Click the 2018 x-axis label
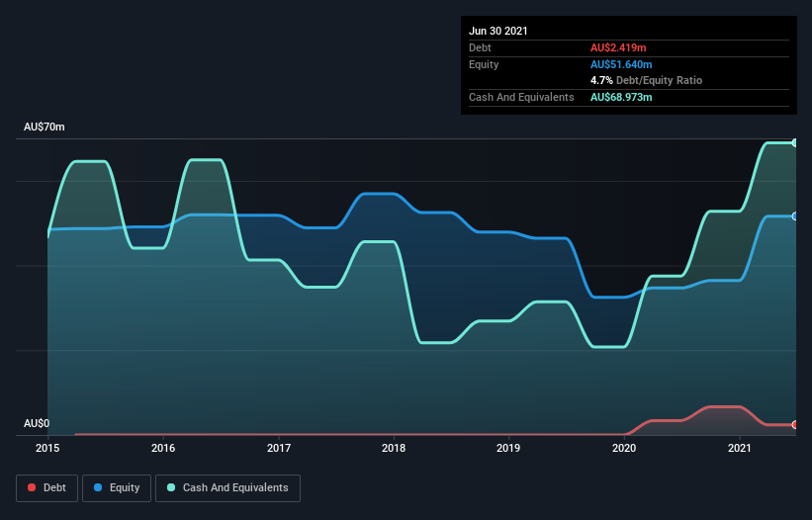This screenshot has height=520, width=812. pyautogui.click(x=394, y=448)
